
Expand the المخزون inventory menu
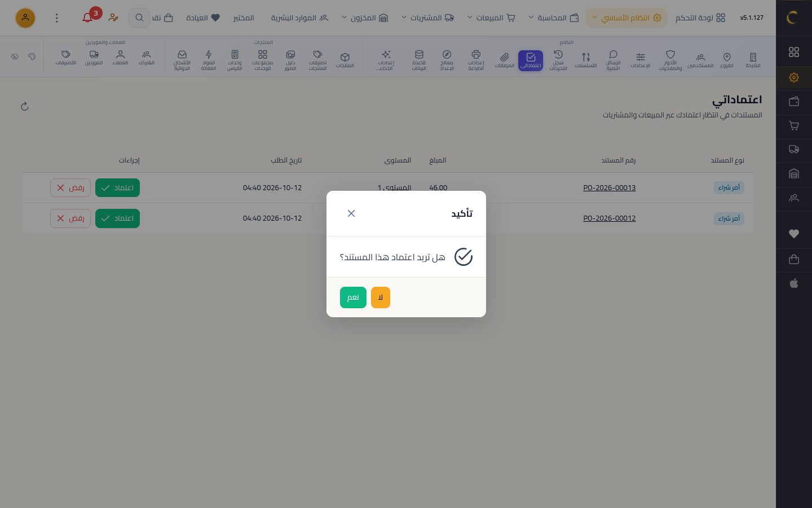(365, 17)
